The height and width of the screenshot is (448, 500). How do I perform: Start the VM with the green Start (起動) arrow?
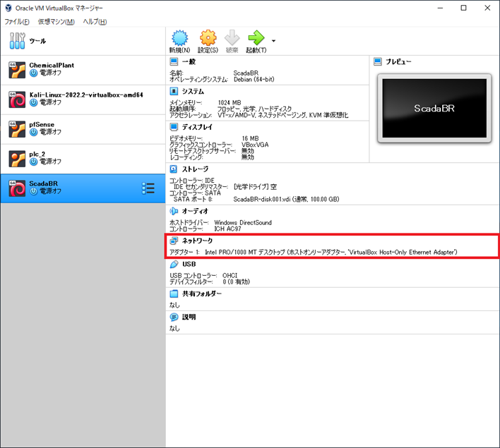(x=256, y=38)
